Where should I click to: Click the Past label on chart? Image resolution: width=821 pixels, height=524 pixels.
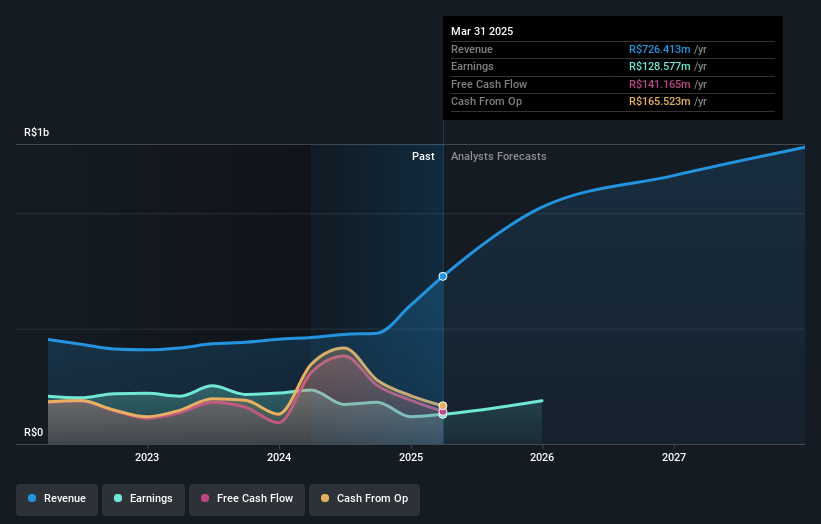coord(423,156)
